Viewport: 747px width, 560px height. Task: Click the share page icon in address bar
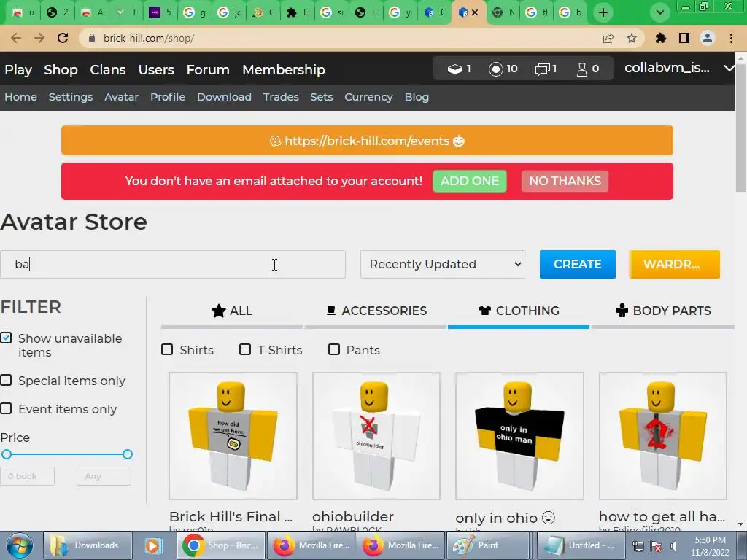click(x=608, y=38)
